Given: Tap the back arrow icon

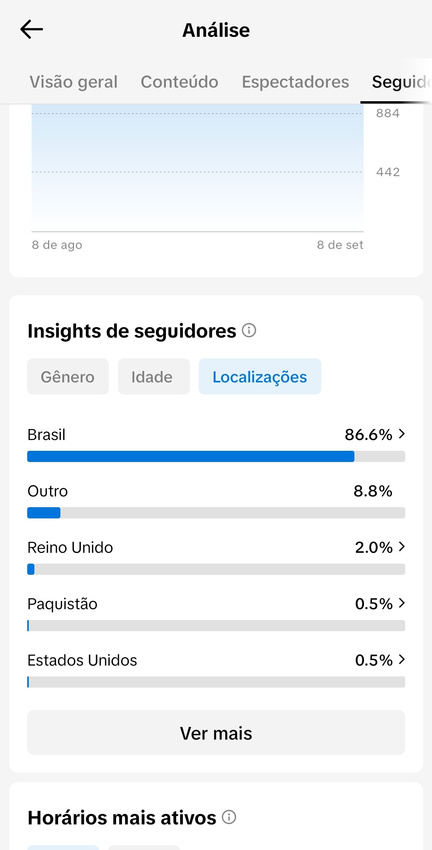Looking at the screenshot, I should click(x=31, y=29).
